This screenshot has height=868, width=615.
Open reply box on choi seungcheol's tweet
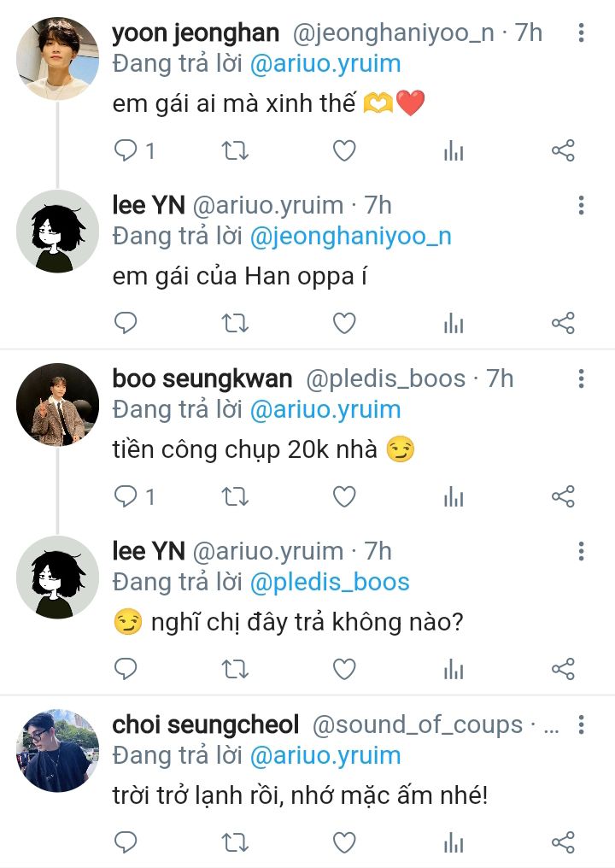pos(126,842)
